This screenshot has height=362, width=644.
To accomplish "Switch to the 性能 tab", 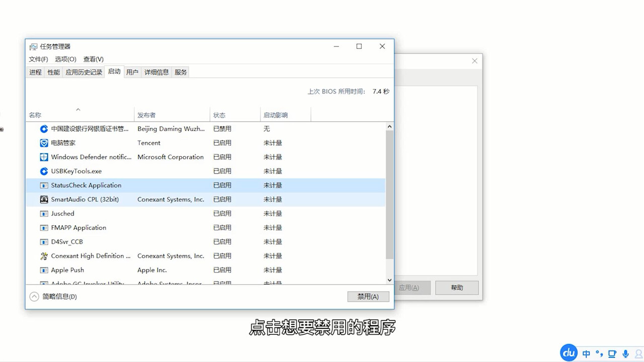I will [54, 72].
